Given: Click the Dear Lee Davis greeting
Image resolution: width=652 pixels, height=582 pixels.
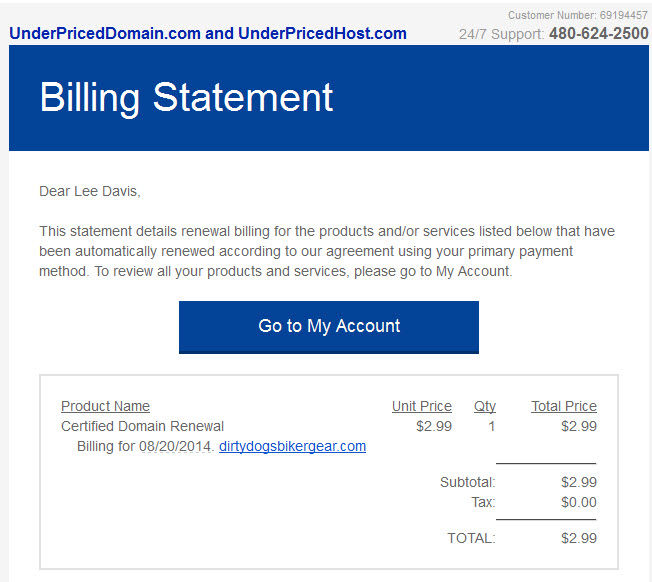Looking at the screenshot, I should (90, 191).
